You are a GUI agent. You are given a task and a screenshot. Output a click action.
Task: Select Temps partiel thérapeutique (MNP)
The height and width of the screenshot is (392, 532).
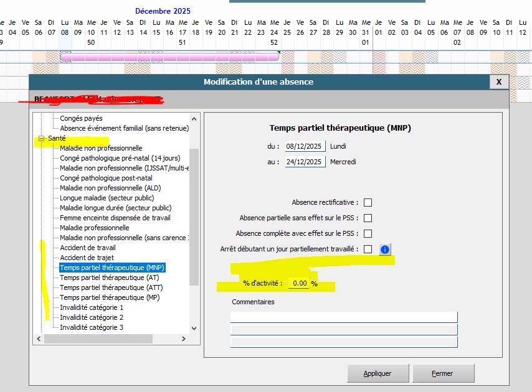112,268
